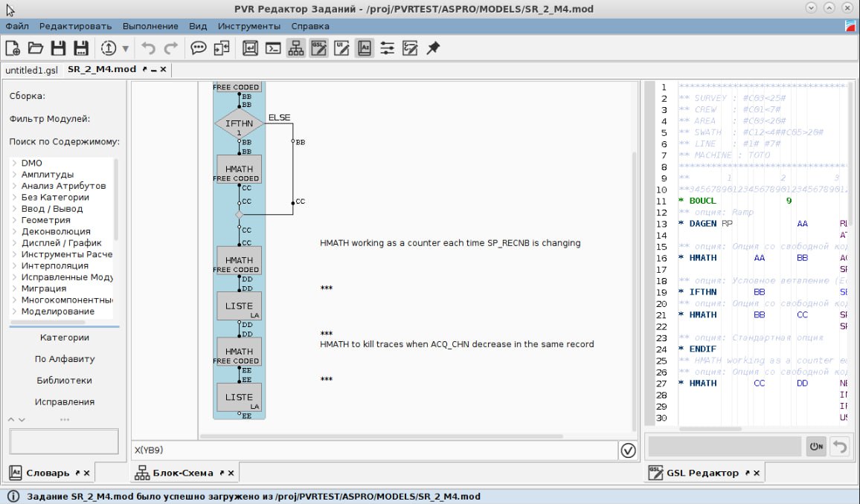Viewport: 860px width, 504px height.
Task: Toggle the GSL editor toolbar button
Action: pyautogui.click(x=319, y=48)
